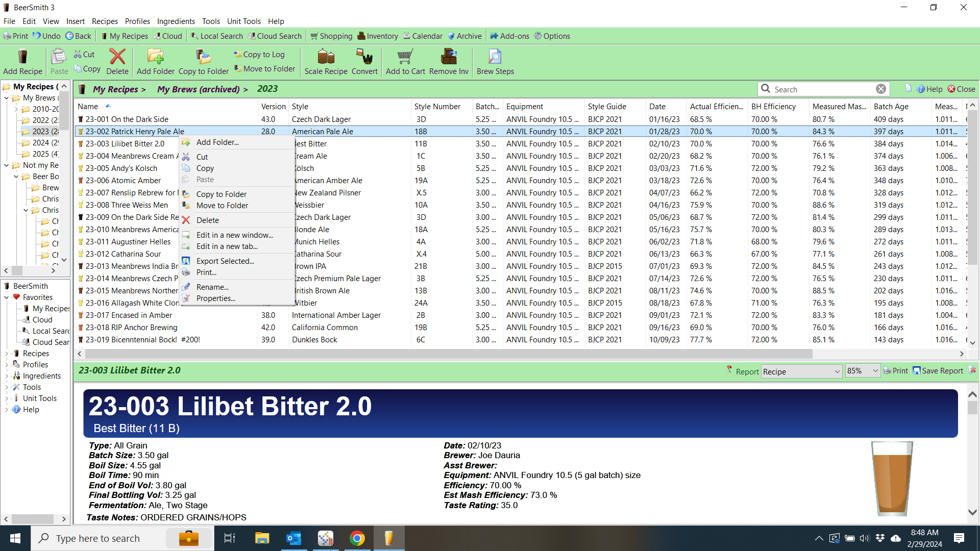Image resolution: width=980 pixels, height=551 pixels.
Task: Open the Inventory view
Action: click(x=378, y=36)
